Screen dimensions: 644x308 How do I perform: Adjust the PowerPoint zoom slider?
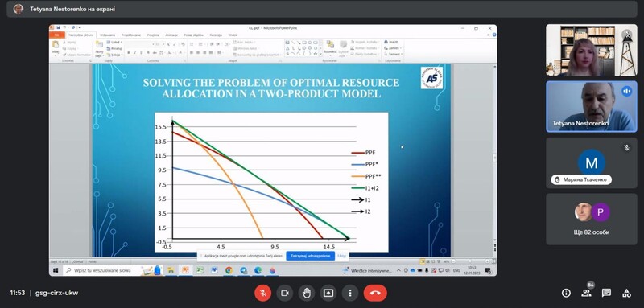[470, 261]
